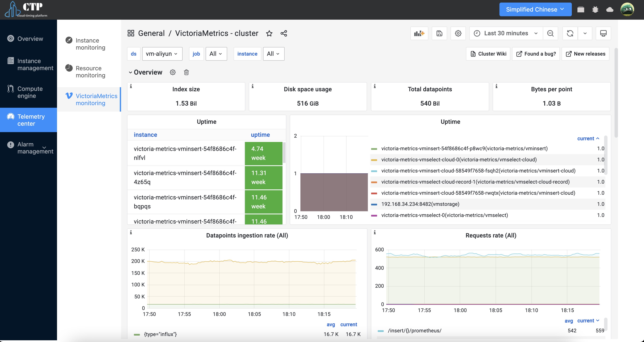644x342 pixels.
Task: Click the Uptime legend scrollbar
Action: click(606, 155)
